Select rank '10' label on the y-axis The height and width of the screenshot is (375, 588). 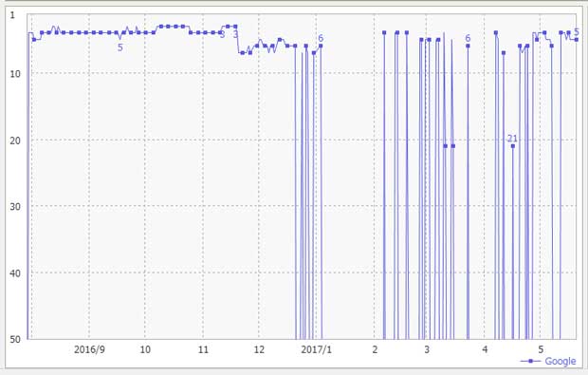(x=15, y=73)
